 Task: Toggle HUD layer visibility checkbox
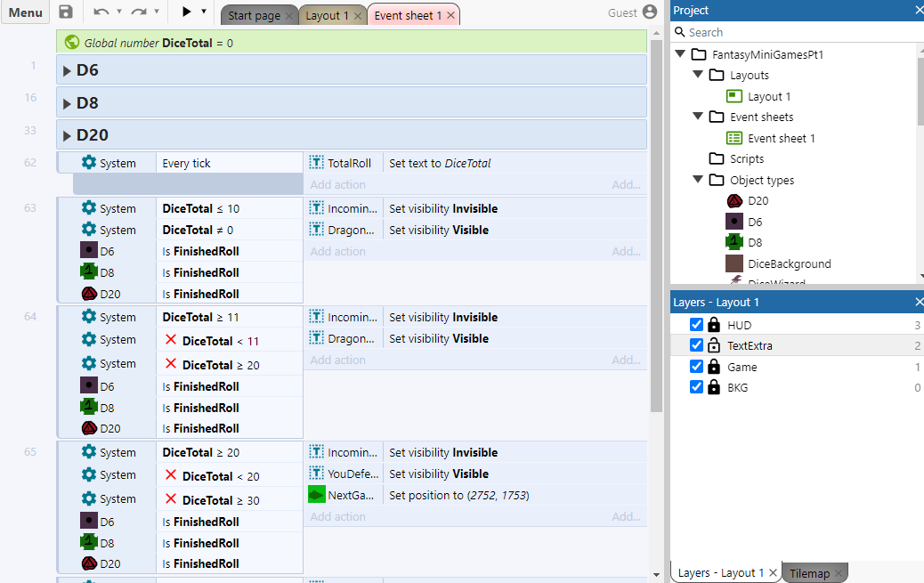[x=697, y=325]
